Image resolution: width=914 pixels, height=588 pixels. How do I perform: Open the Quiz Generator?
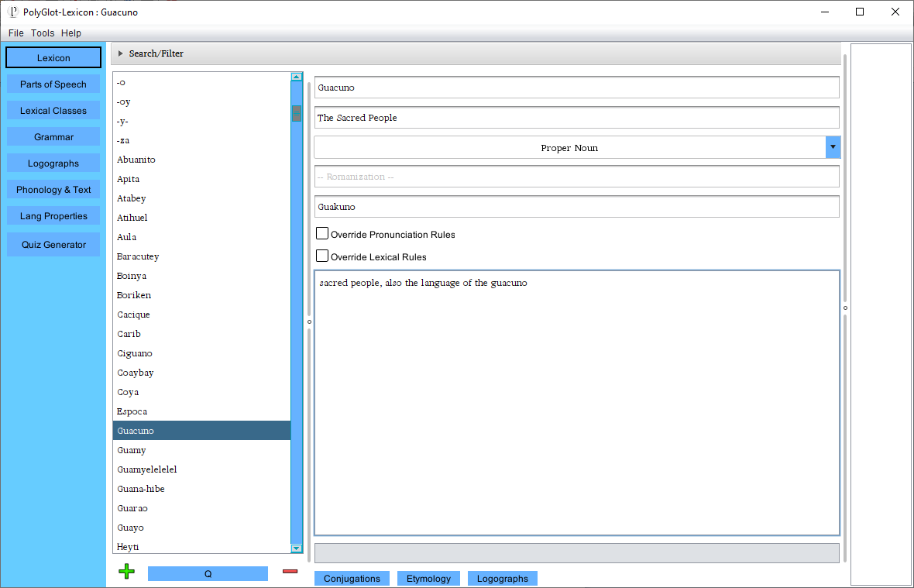(x=53, y=245)
